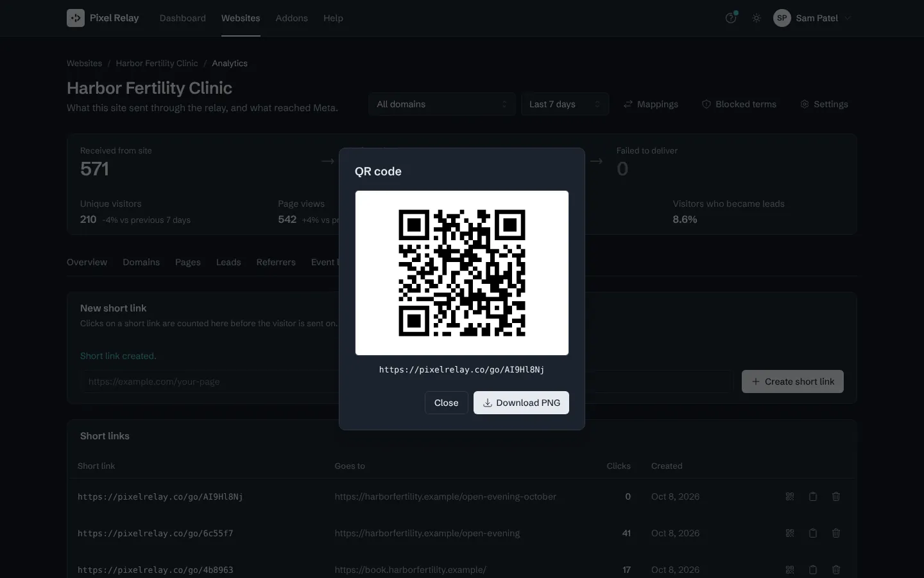Open Mappings

coord(651,104)
